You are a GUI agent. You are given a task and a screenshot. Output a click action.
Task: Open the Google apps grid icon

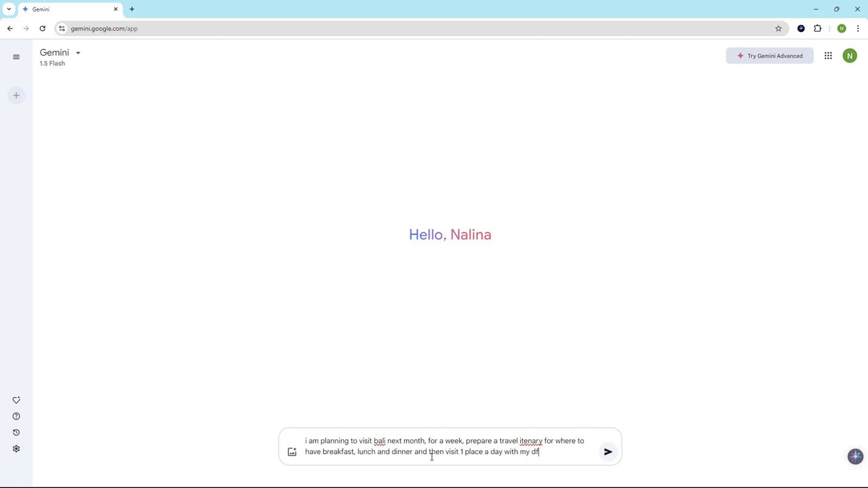pyautogui.click(x=828, y=56)
